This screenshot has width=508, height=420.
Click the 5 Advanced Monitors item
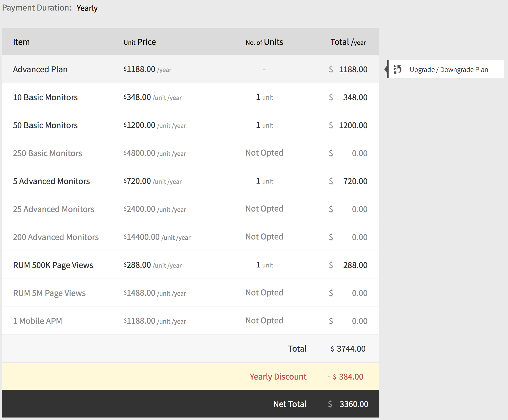coord(51,181)
